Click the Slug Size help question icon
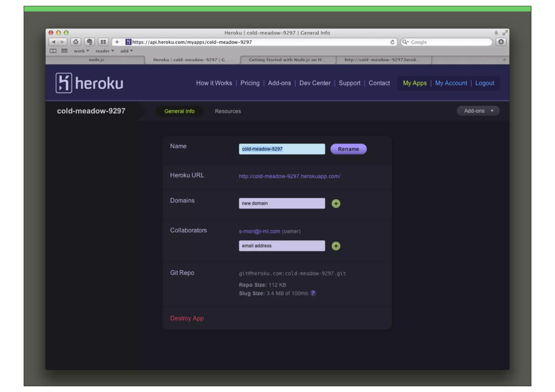The height and width of the screenshot is (392, 555). [313, 293]
